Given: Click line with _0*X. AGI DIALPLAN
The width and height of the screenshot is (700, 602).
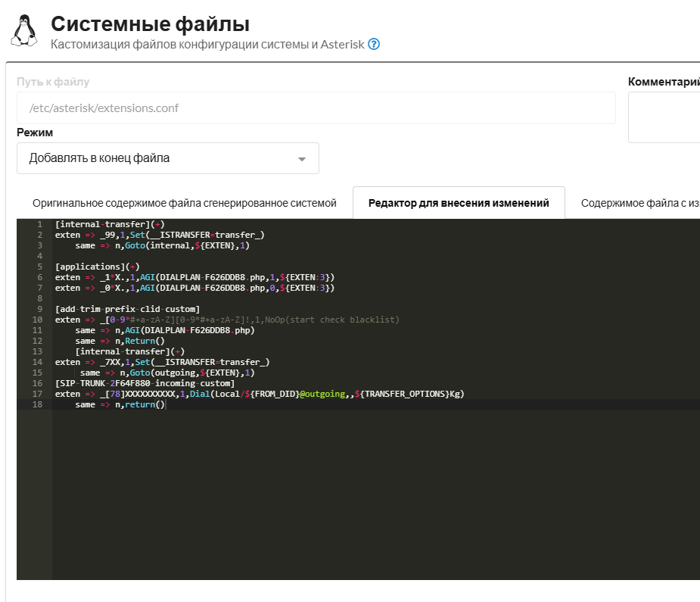Looking at the screenshot, I should click(x=194, y=288).
